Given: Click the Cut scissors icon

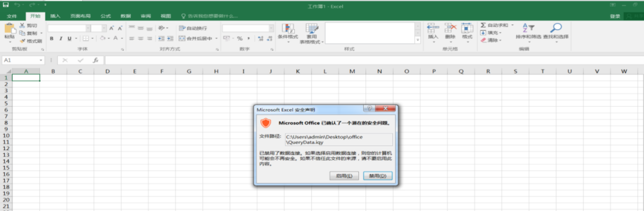Looking at the screenshot, I should coord(22,25).
